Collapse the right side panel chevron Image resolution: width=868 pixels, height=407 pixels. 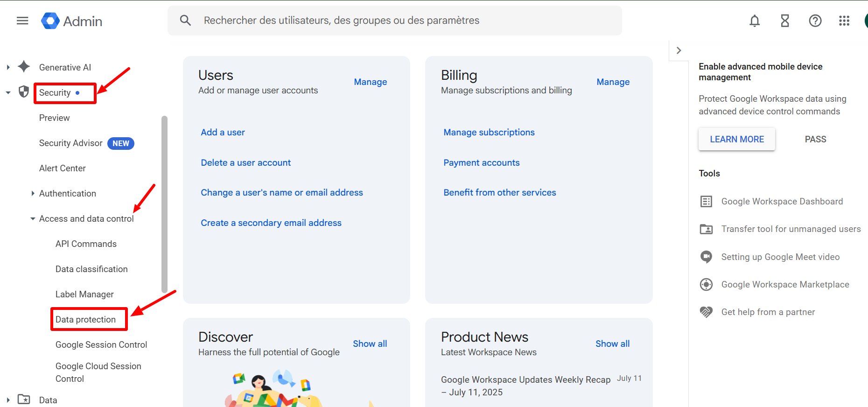(679, 50)
